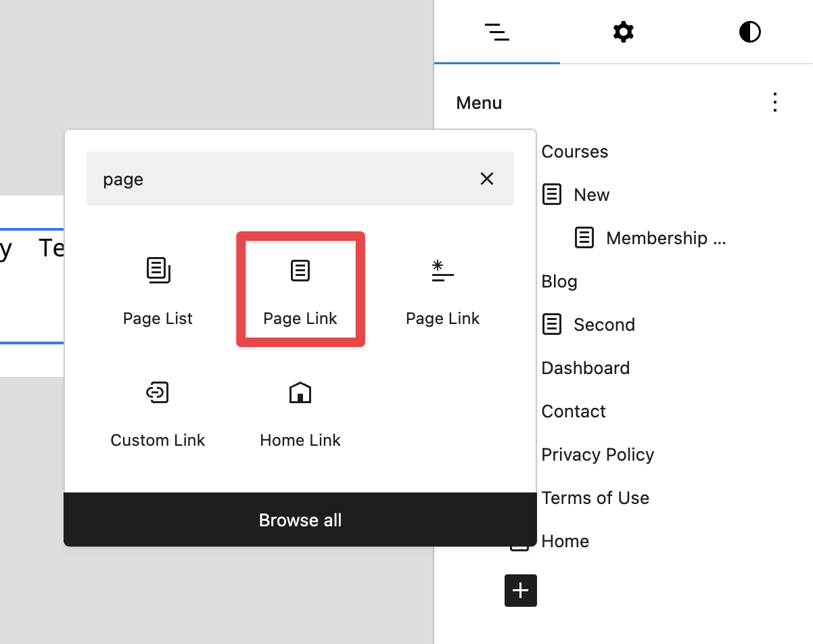Select the Courses item in Menu list
Viewport: 813px width, 644px height.
click(x=575, y=152)
